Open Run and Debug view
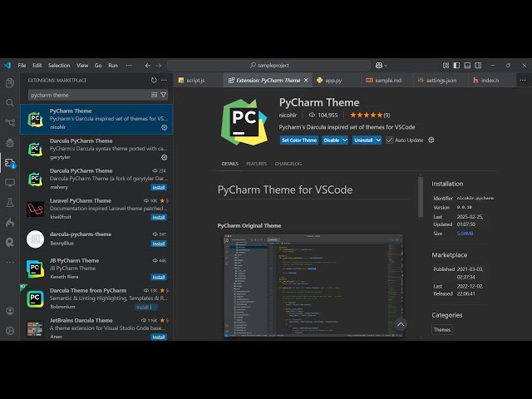The height and width of the screenshot is (399, 532). pos(10,143)
